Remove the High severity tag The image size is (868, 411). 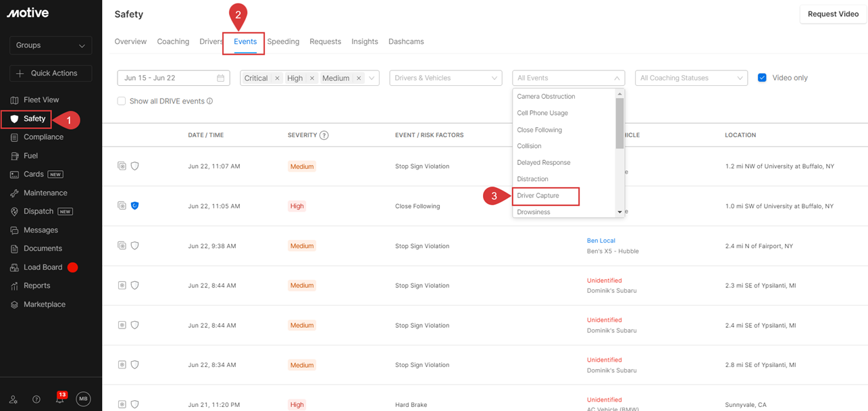point(312,78)
